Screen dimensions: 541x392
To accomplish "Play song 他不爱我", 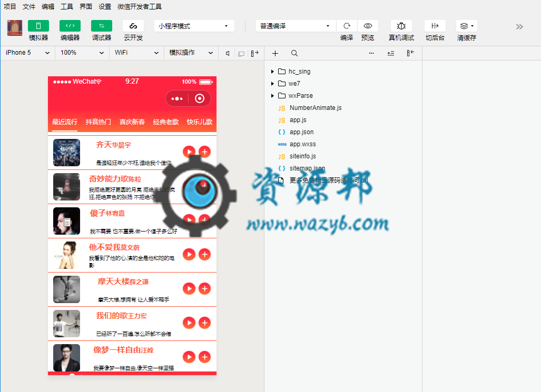I will pos(189,255).
